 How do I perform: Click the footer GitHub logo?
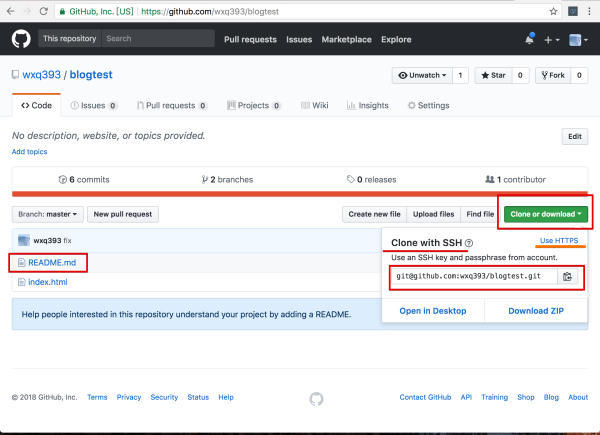click(x=316, y=399)
